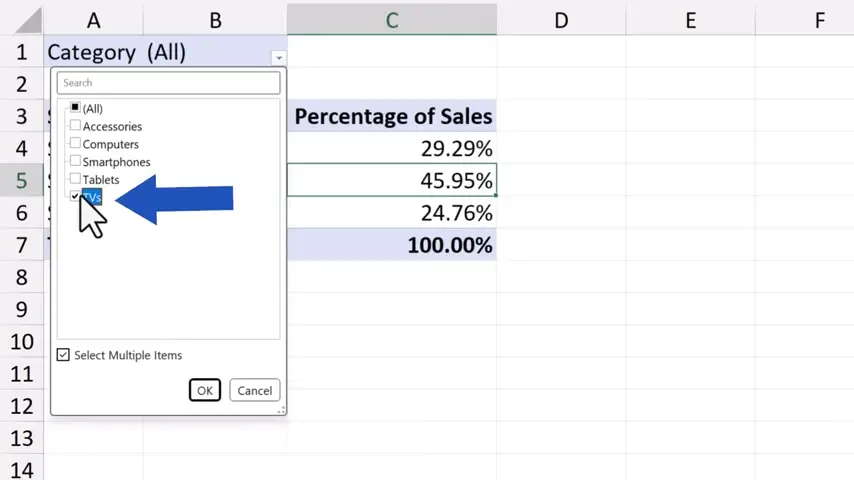Image resolution: width=854 pixels, height=480 pixels.
Task: Open the Category filter dropdown arrow
Action: pos(279,58)
